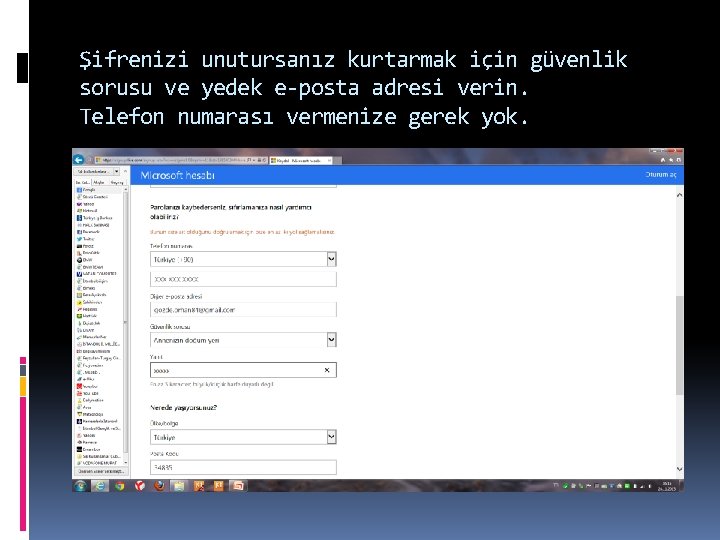This screenshot has width=720, height=540.
Task: Click the Diğer e-posta adresi input field
Action: (243, 310)
